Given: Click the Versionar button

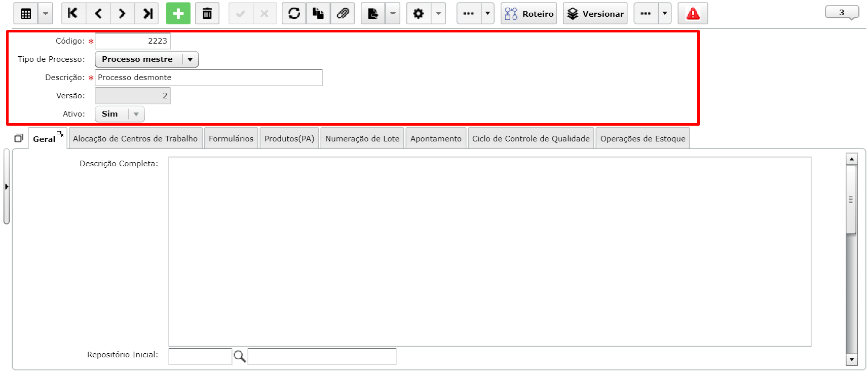Looking at the screenshot, I should (x=595, y=14).
